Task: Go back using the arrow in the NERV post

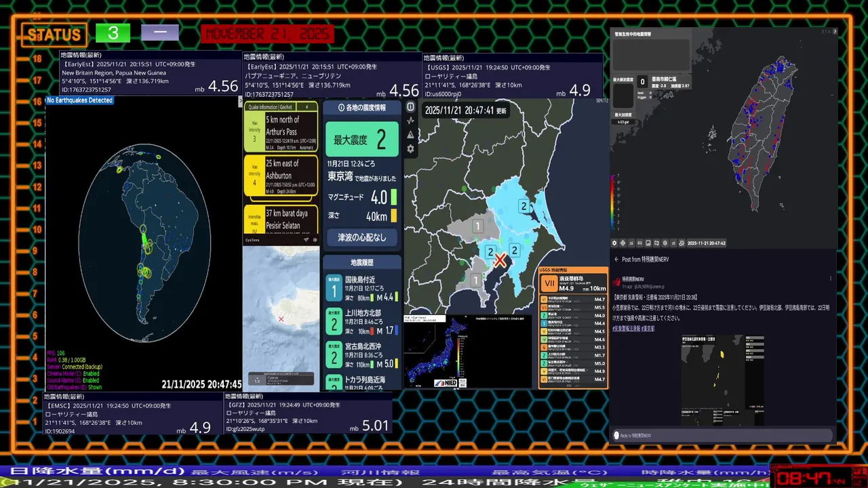Action: (616, 260)
